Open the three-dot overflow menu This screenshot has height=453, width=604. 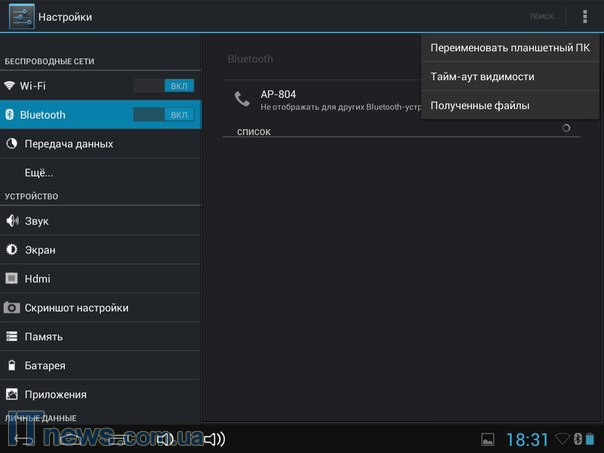click(x=584, y=17)
